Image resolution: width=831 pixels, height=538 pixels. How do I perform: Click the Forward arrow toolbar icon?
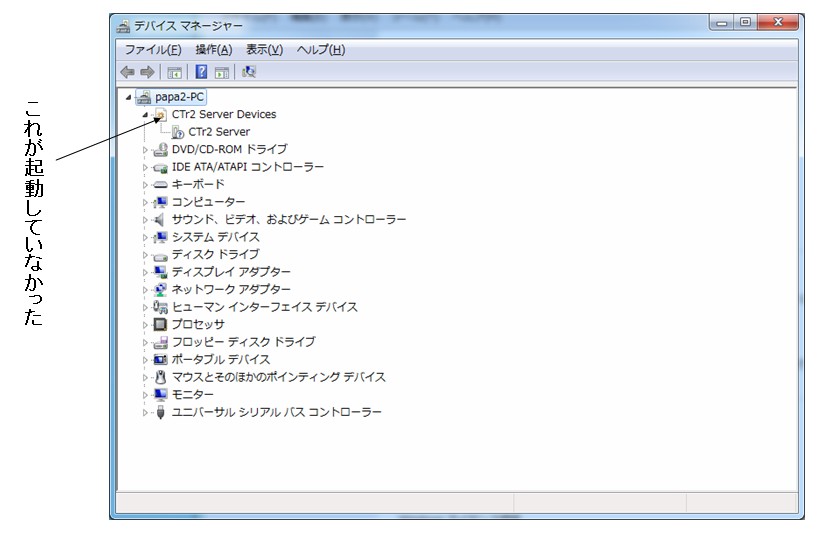click(147, 72)
